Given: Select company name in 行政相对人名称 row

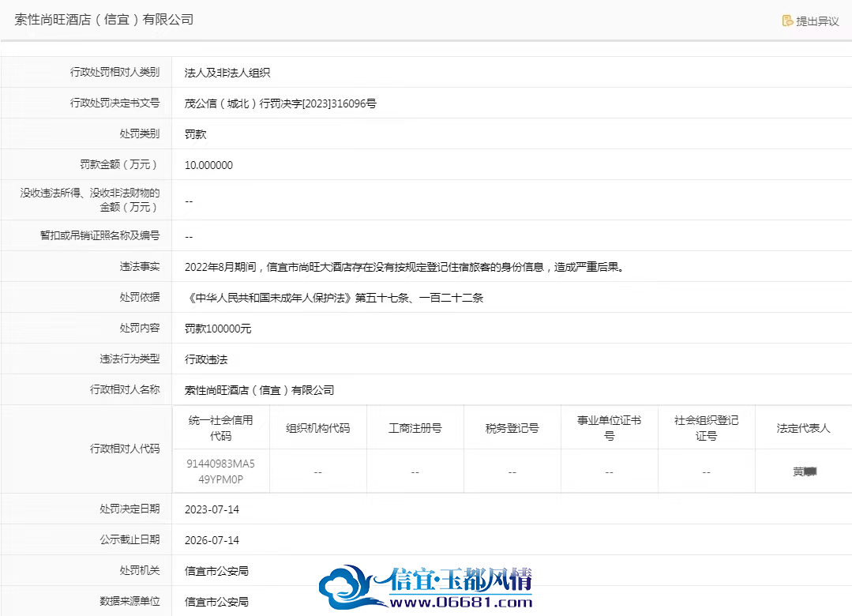Looking at the screenshot, I should pyautogui.click(x=260, y=390).
